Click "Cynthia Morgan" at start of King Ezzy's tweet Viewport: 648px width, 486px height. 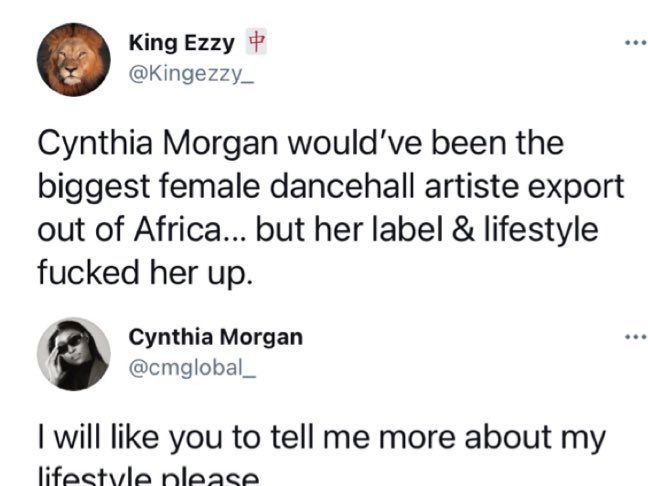157,144
